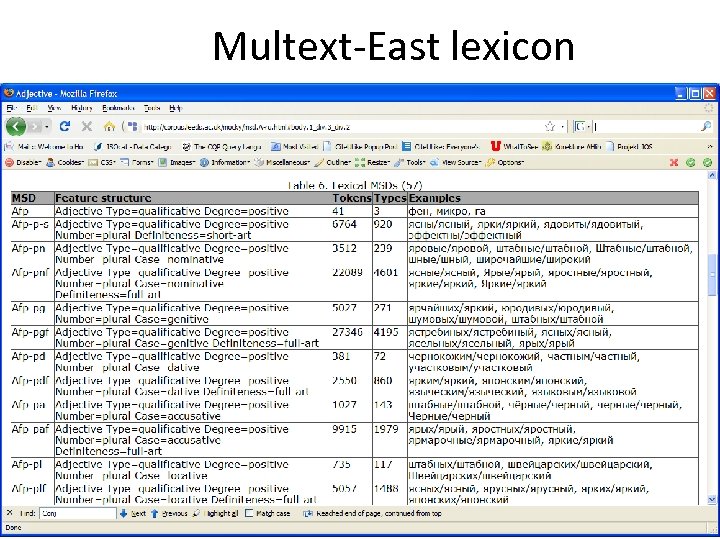This screenshot has width=720, height=540.
Task: Click the Tokens column header
Action: [352, 198]
